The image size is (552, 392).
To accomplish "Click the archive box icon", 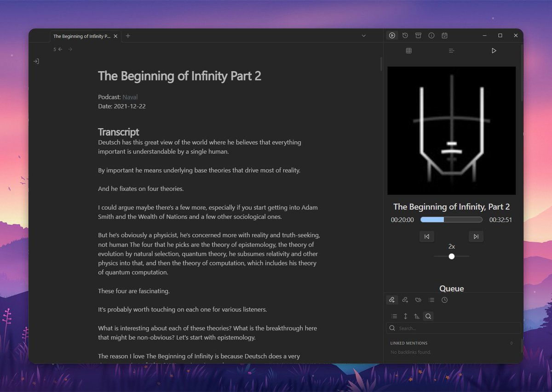I will coord(418,35).
